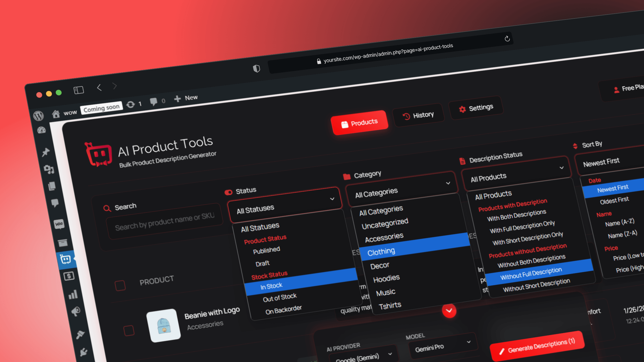The image size is (644, 362).
Task: Click the privacy shield icon
Action: pyautogui.click(x=257, y=69)
